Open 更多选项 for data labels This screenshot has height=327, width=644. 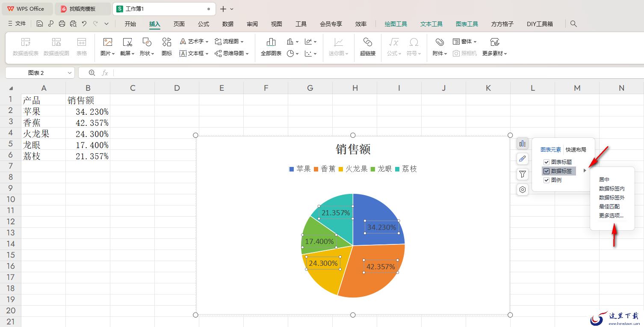tap(611, 216)
